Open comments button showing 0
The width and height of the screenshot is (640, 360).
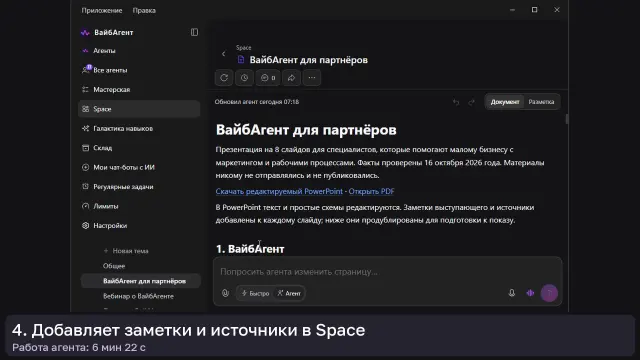pyautogui.click(x=268, y=78)
